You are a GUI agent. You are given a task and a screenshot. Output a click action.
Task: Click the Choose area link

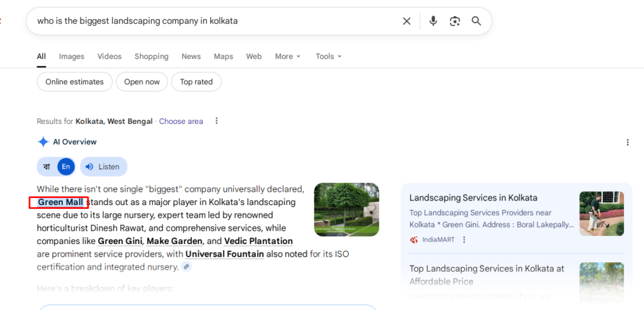(x=181, y=121)
